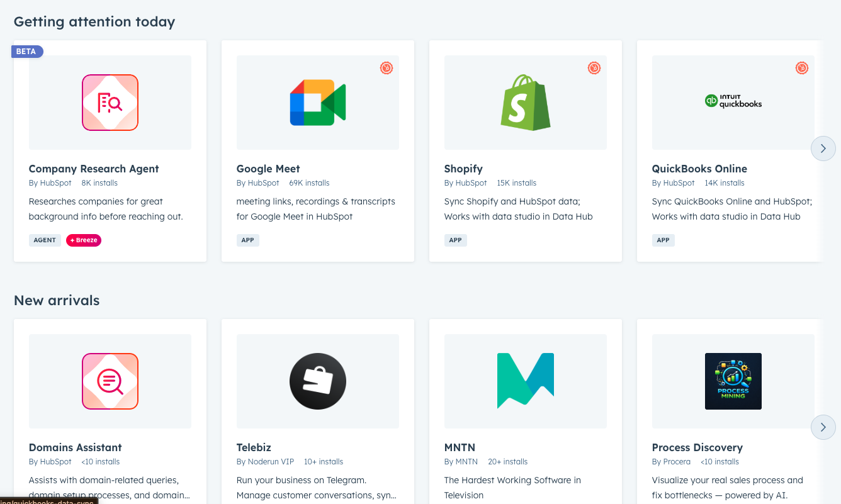Image resolution: width=841 pixels, height=504 pixels.
Task: Click the Google Meet camera logo
Action: tap(318, 103)
